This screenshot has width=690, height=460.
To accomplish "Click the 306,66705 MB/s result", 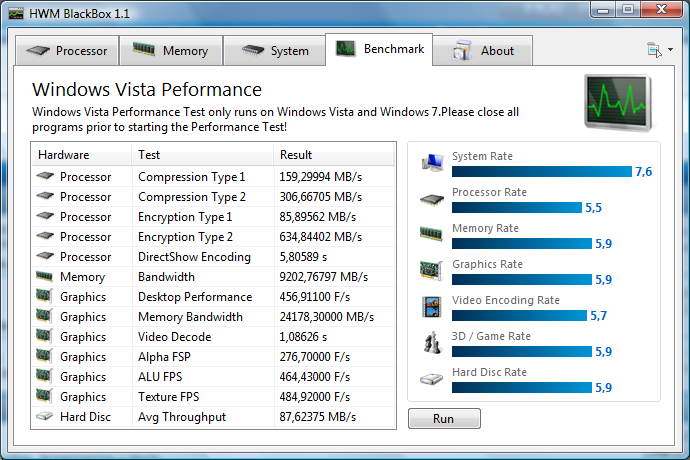I will pos(321,197).
